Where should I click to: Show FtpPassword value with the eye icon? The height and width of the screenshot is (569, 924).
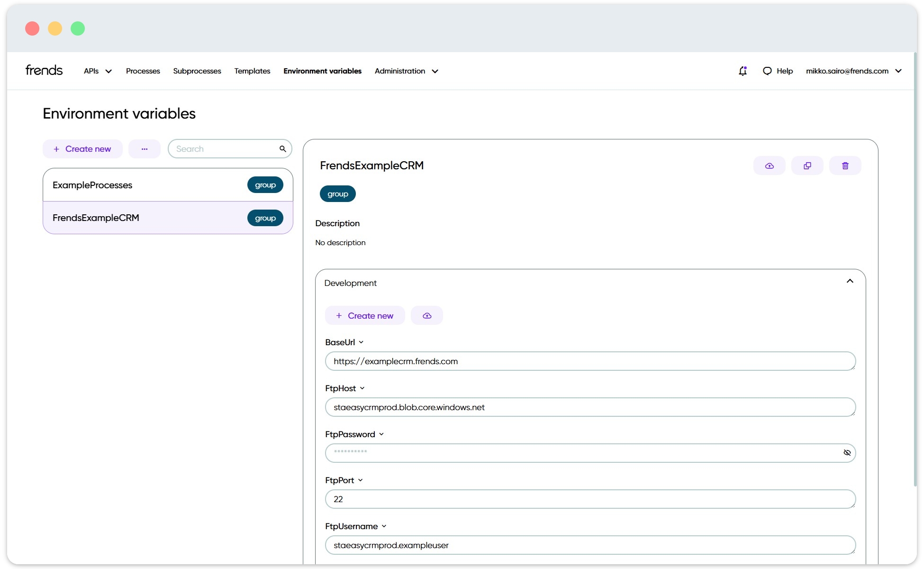pyautogui.click(x=847, y=453)
